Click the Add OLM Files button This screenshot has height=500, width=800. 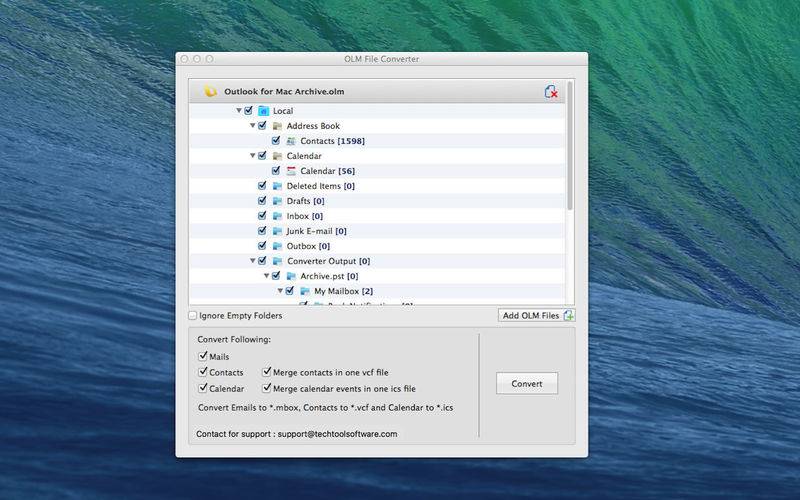click(x=537, y=315)
